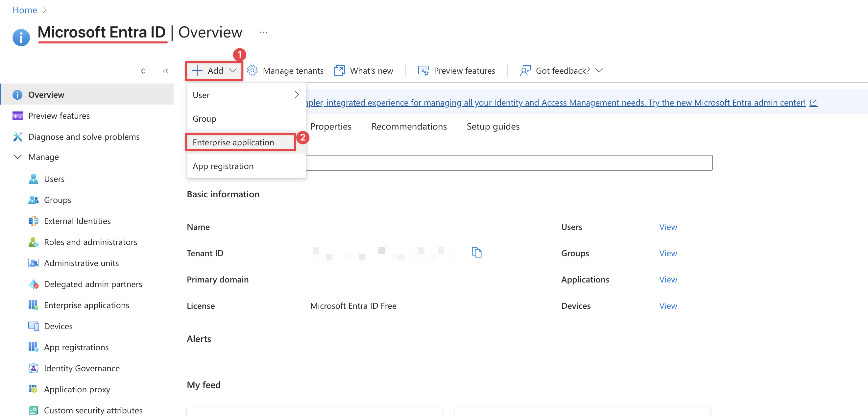Click the Administrative units icon
Image resolution: width=868 pixels, height=417 pixels.
coord(33,263)
